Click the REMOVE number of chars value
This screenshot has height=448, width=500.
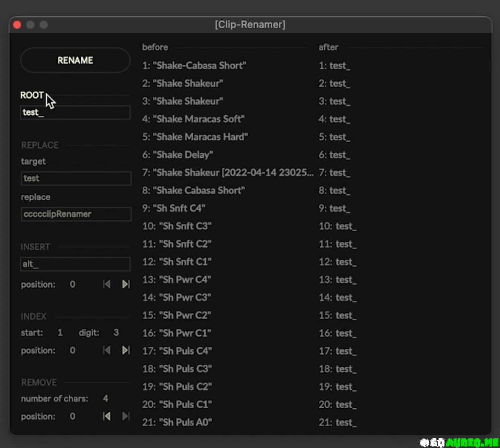tap(105, 399)
